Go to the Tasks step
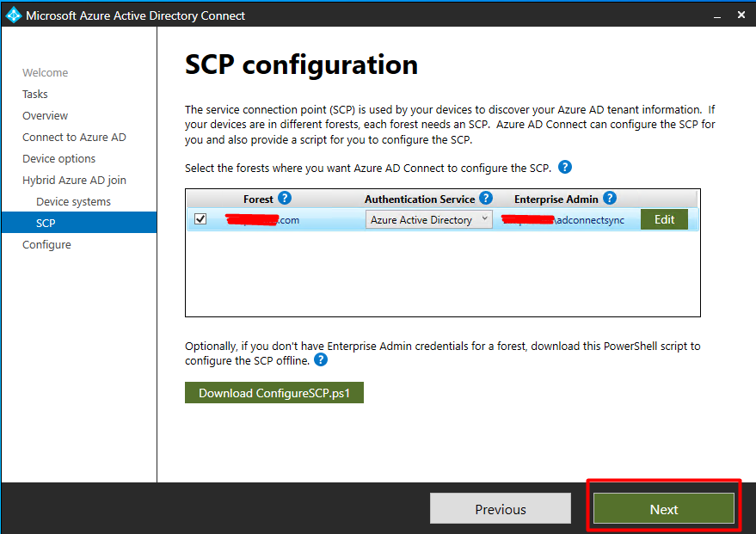Viewport: 756px width, 534px height. 35,94
